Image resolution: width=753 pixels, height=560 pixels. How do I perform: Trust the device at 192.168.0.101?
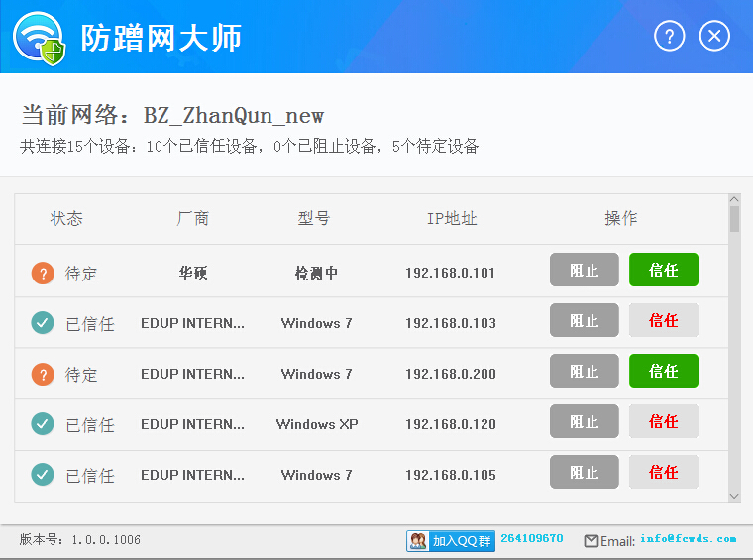pos(663,270)
